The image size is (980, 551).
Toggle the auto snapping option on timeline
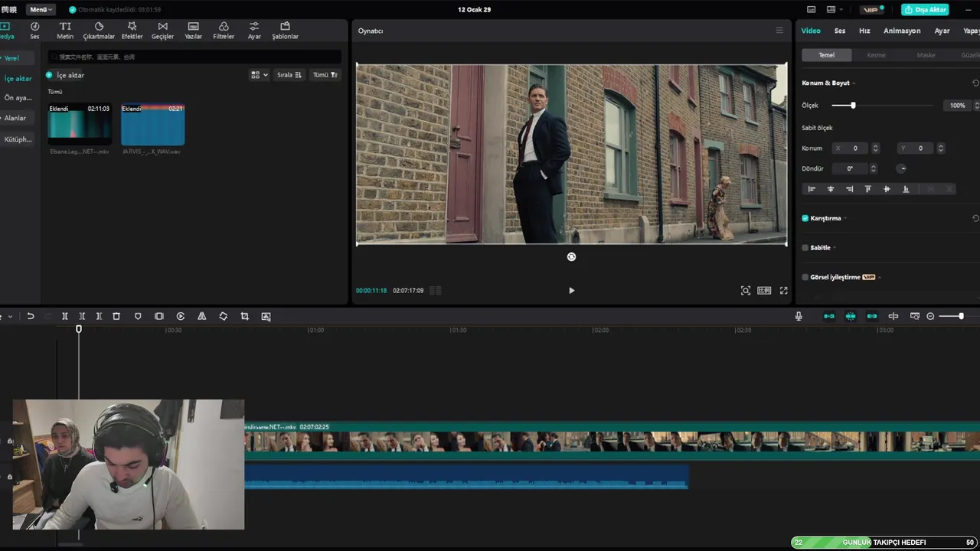click(851, 316)
